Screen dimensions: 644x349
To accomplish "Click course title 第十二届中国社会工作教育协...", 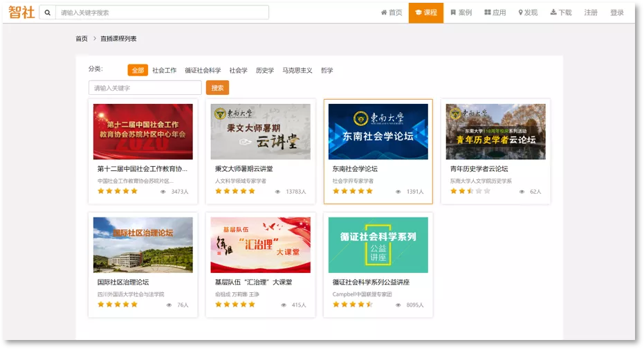I will (142, 169).
